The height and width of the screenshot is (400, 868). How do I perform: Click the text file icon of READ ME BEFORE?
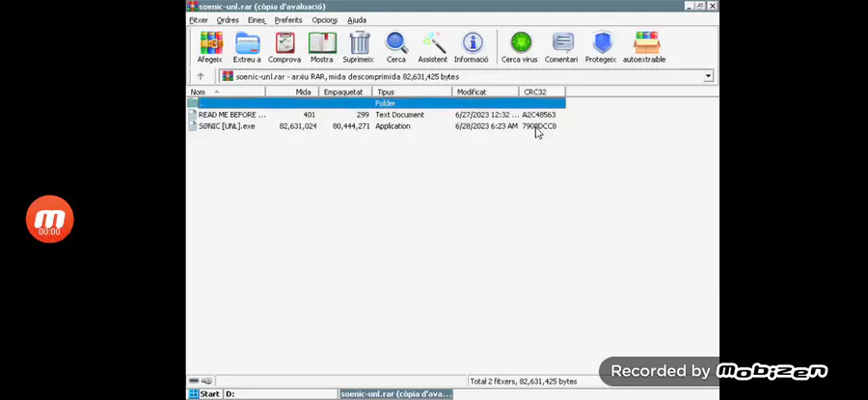192,115
